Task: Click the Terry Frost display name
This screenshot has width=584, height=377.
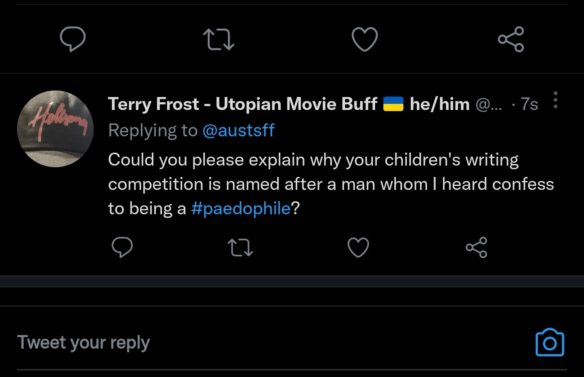Action: [242, 104]
